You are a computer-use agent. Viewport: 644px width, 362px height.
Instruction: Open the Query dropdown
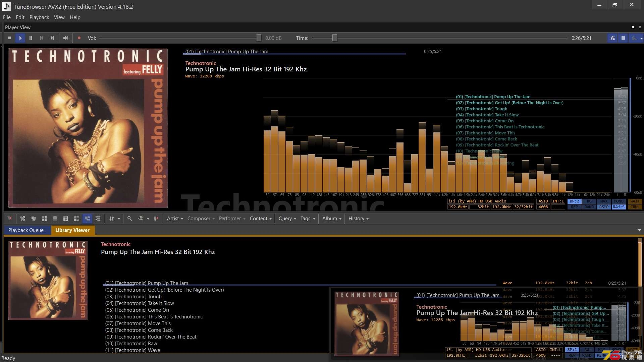coord(287,219)
